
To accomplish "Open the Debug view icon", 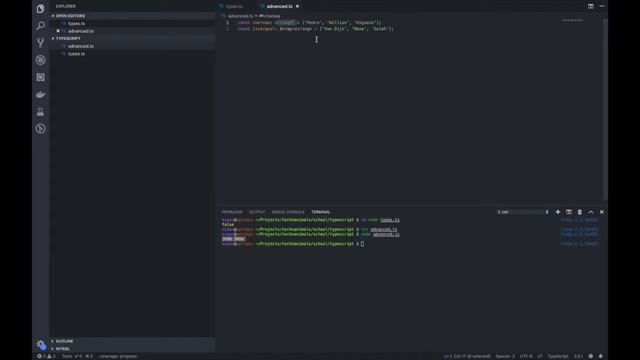I will point(40,60).
